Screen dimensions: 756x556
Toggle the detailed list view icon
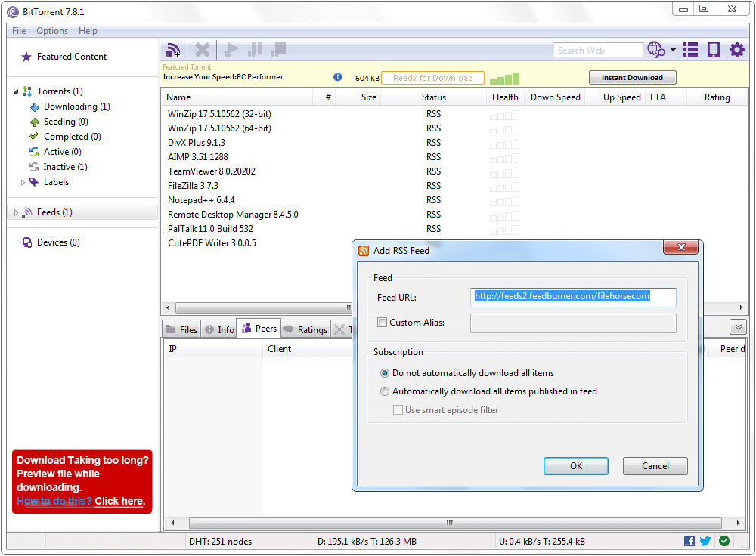690,50
